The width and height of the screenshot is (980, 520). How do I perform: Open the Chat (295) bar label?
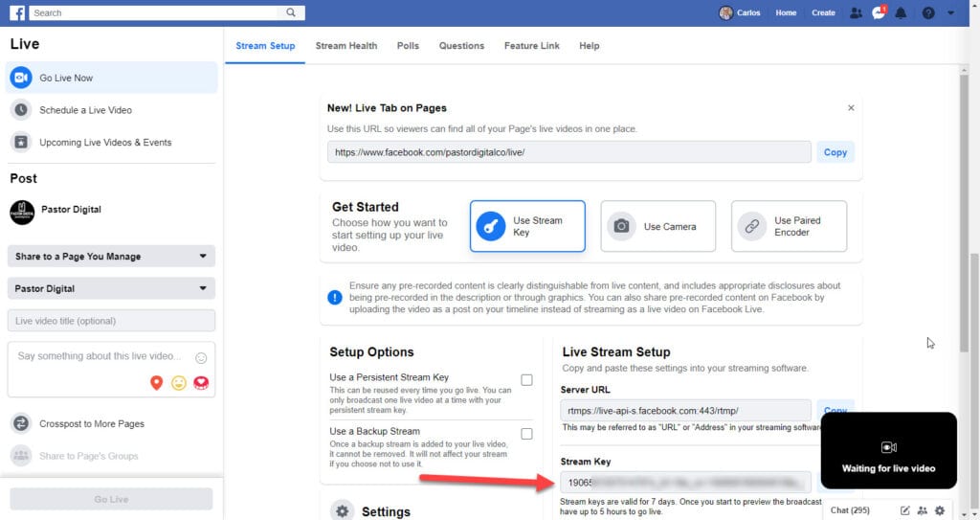pos(850,510)
